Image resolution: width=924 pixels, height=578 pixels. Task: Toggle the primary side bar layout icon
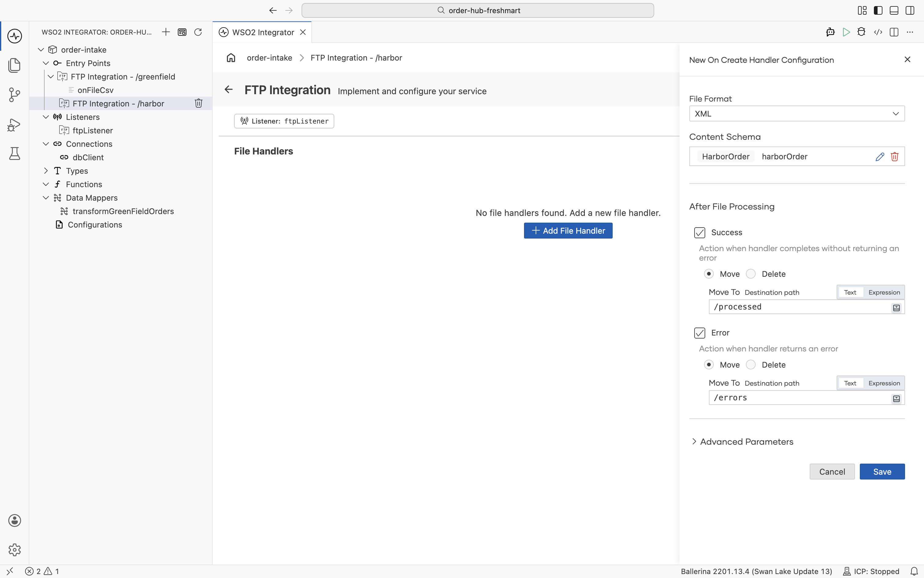pos(878,10)
